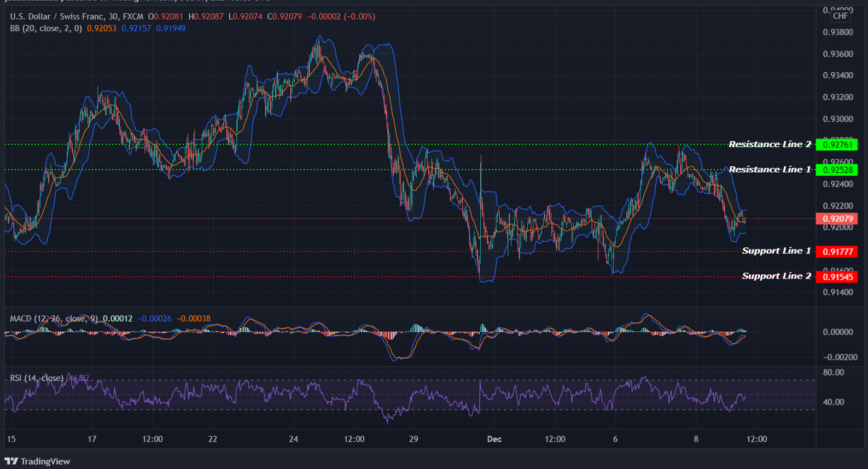
Task: Click the BB middle value 0.92053
Action: 102,28
